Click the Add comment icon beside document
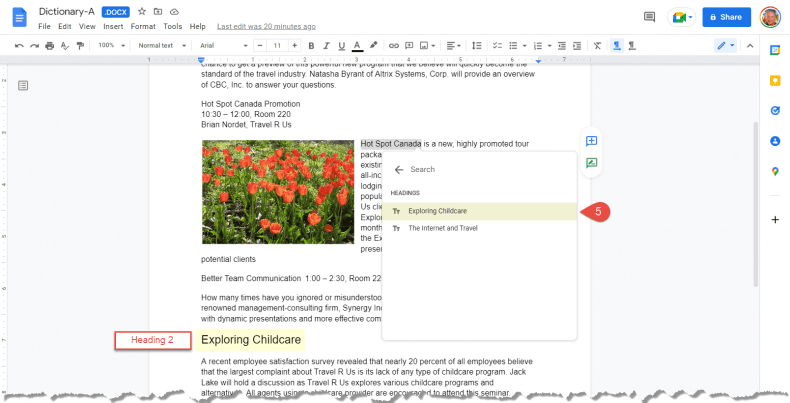 coord(591,142)
